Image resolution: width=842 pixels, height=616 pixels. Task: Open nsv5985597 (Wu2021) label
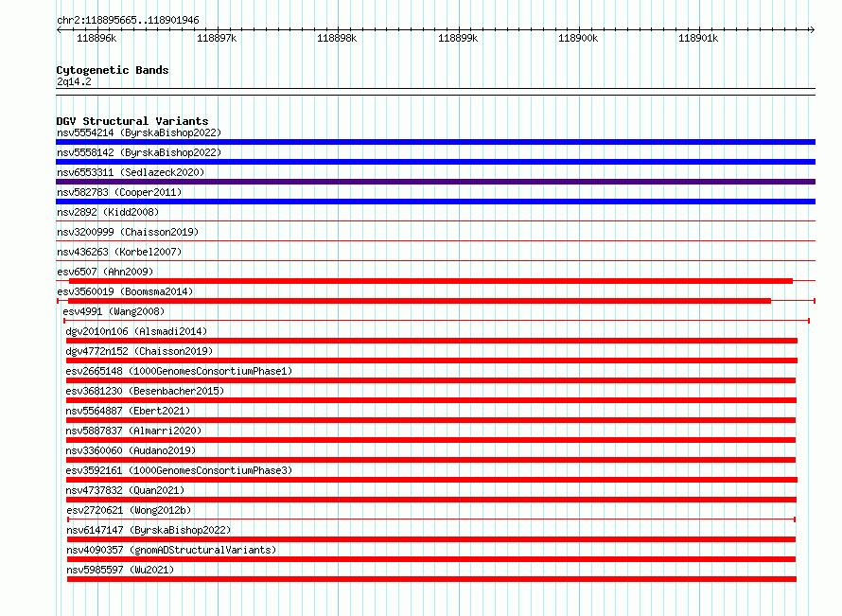[120, 570]
